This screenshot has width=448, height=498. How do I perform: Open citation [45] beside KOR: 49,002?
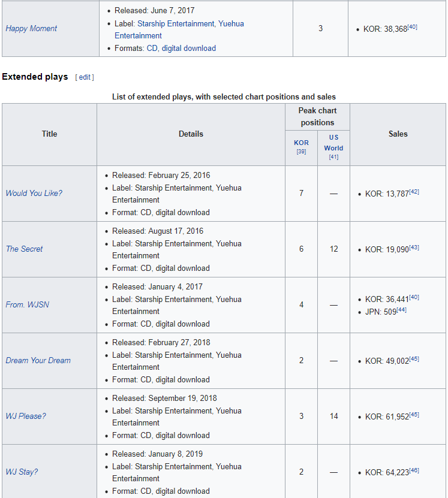point(414,359)
